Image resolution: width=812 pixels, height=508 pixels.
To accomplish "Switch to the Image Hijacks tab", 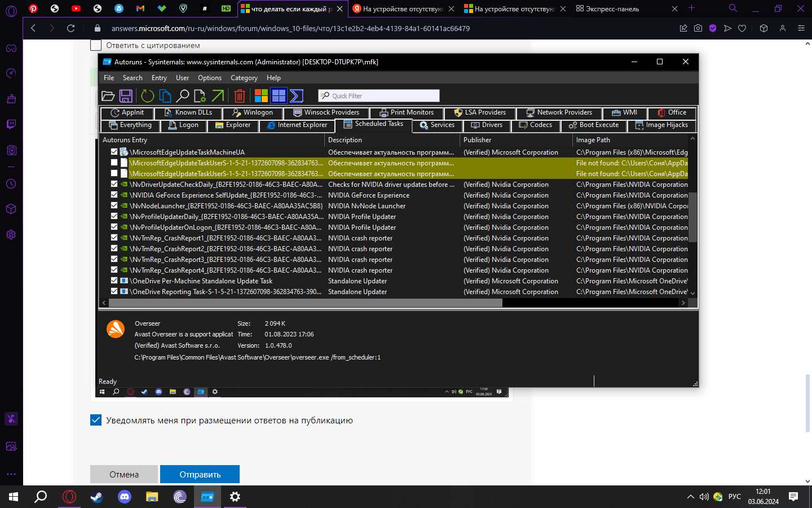I will (x=661, y=125).
